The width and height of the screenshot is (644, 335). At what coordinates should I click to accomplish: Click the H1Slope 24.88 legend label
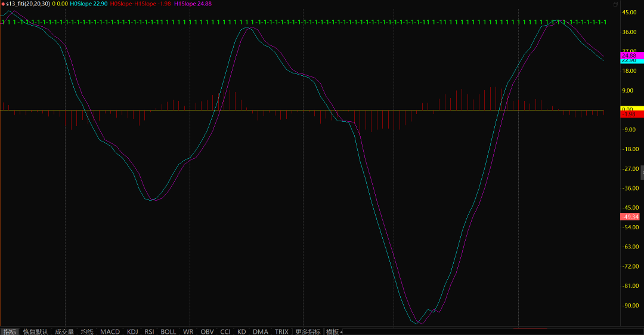193,4
